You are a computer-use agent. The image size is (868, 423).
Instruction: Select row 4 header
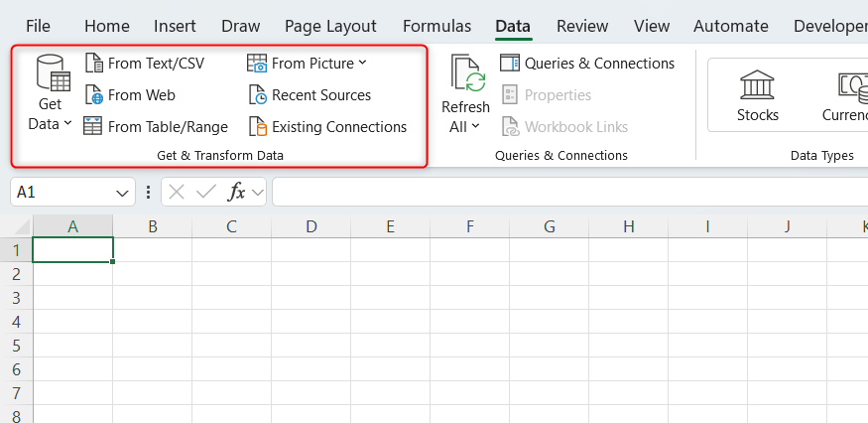click(x=17, y=322)
